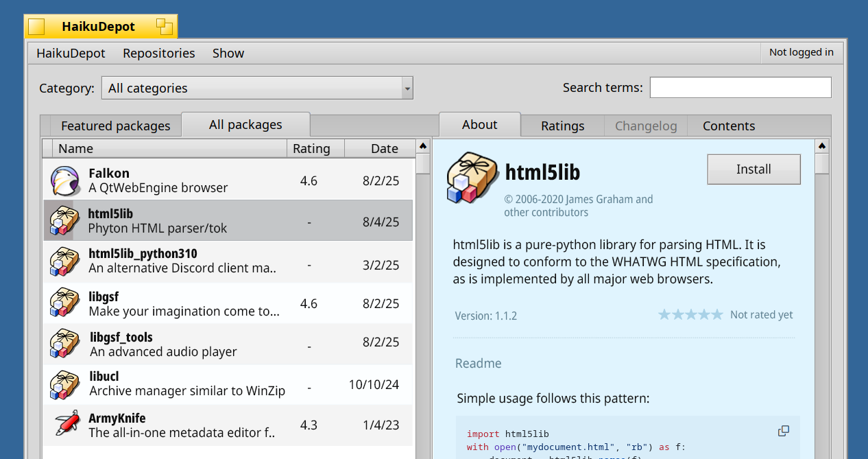Select the Contents tab
Image resolution: width=868 pixels, height=459 pixels.
click(729, 126)
